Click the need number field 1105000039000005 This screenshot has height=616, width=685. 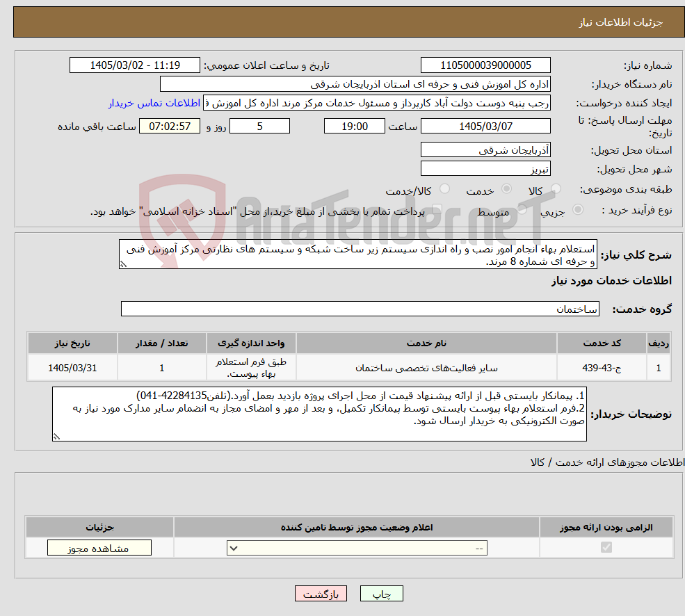[x=485, y=65]
